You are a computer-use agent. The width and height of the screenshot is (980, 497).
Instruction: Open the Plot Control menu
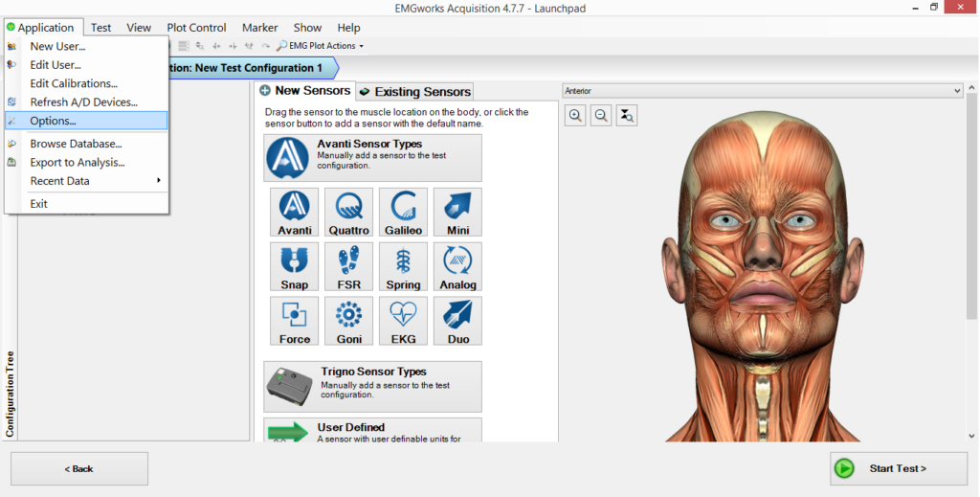pos(196,28)
